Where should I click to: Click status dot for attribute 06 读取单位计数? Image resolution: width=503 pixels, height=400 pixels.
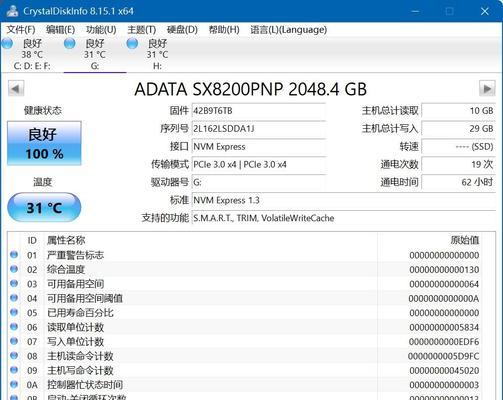(14, 327)
